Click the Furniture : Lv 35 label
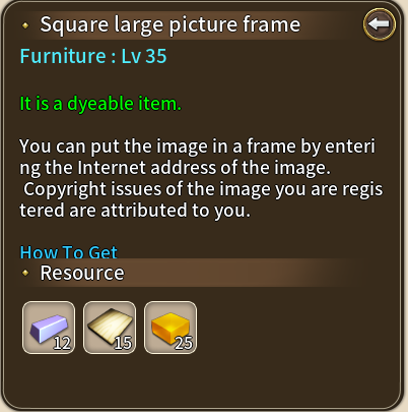 click(93, 56)
